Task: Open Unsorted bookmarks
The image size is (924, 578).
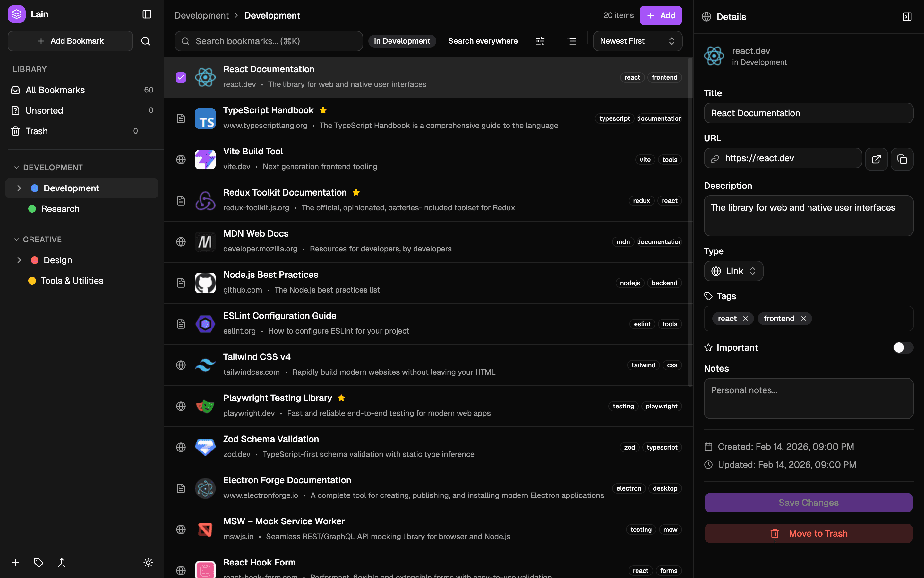Action: click(82, 110)
